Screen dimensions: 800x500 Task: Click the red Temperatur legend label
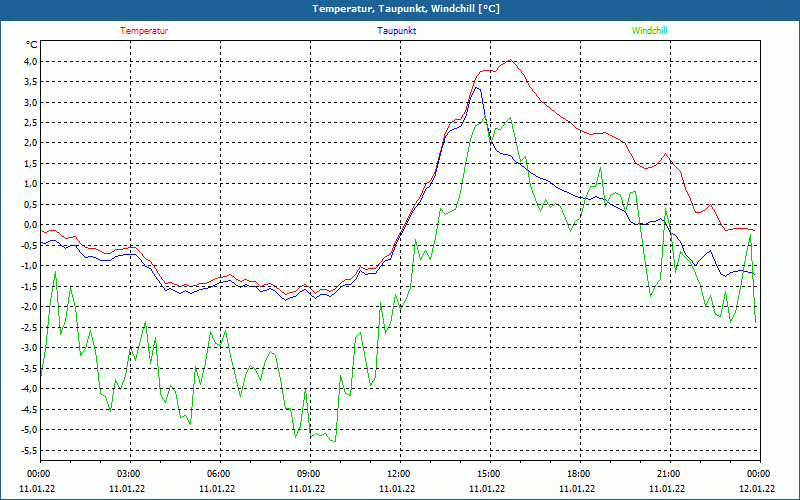[x=144, y=31]
